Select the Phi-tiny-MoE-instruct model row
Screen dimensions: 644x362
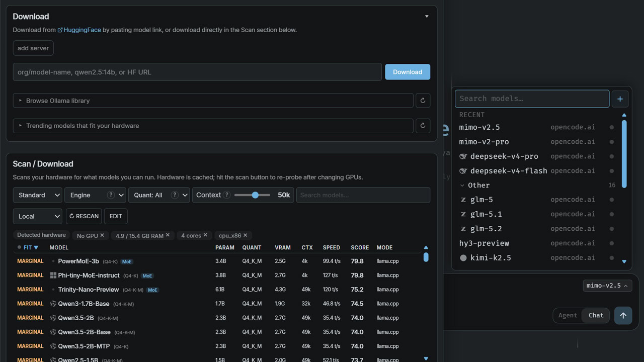click(x=218, y=276)
